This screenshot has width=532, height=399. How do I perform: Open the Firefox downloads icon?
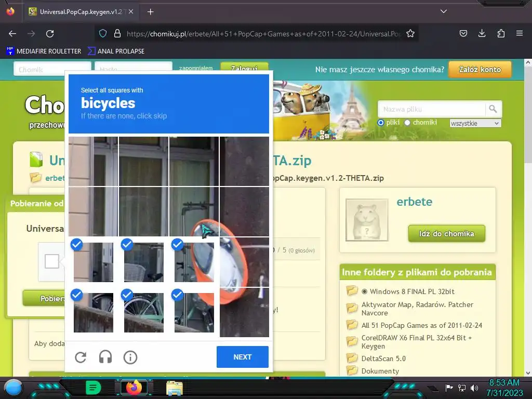click(482, 33)
